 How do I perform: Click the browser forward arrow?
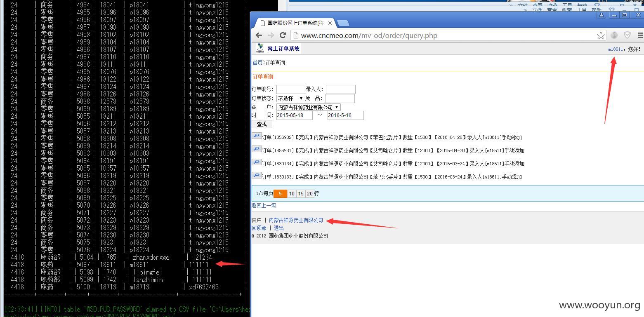271,35
